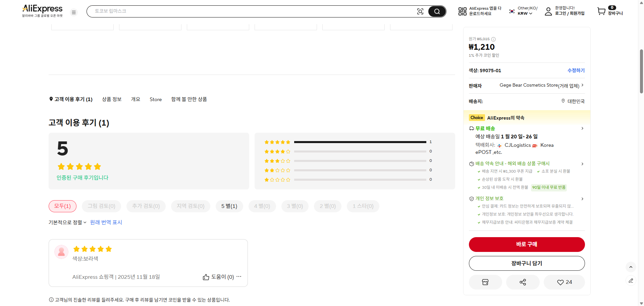Enable the 그림 검토(0) review filter
The width and height of the screenshot is (644, 306).
101,206
